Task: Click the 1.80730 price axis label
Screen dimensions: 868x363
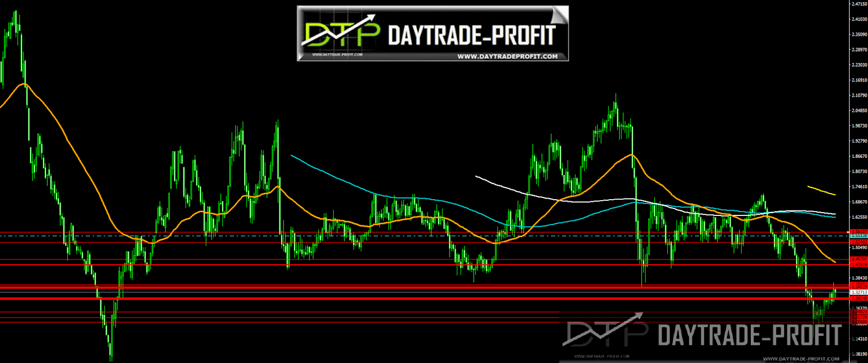Action: pyautogui.click(x=859, y=171)
